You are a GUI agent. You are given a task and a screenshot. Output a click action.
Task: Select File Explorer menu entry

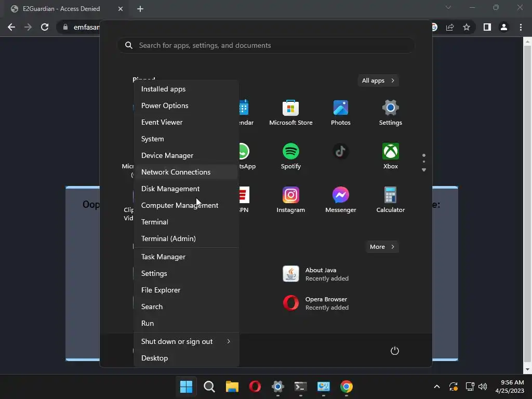click(186, 290)
